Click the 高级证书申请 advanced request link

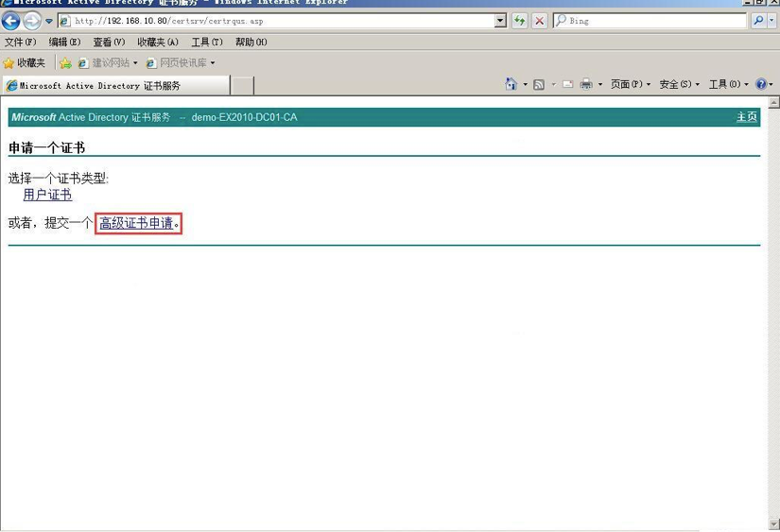click(136, 223)
